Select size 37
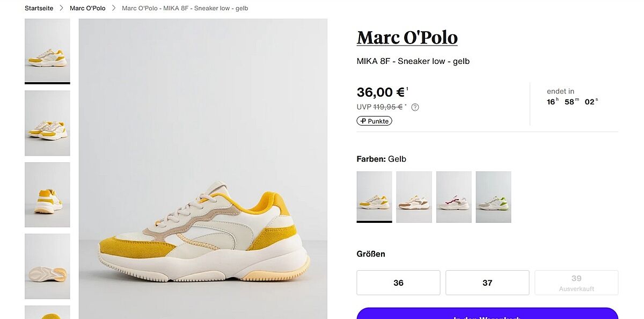Image resolution: width=644 pixels, height=319 pixels. (487, 282)
